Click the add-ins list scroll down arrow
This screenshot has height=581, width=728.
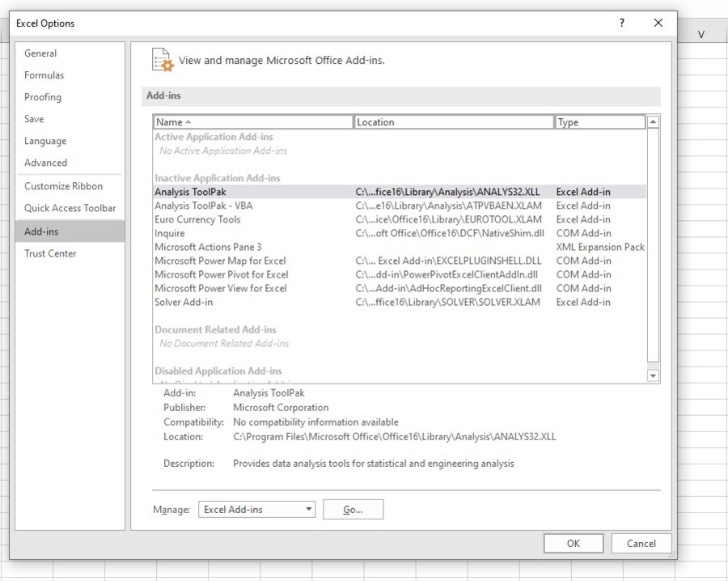point(653,375)
